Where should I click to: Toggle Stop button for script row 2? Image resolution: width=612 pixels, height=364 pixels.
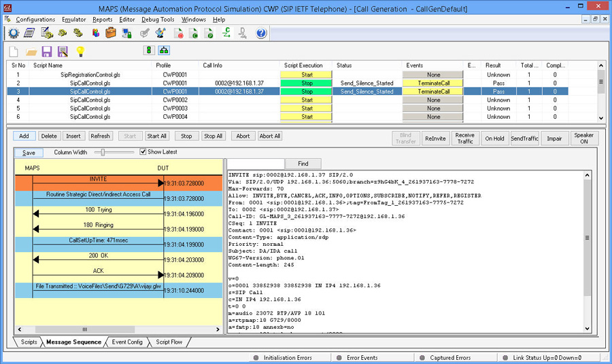click(x=307, y=83)
